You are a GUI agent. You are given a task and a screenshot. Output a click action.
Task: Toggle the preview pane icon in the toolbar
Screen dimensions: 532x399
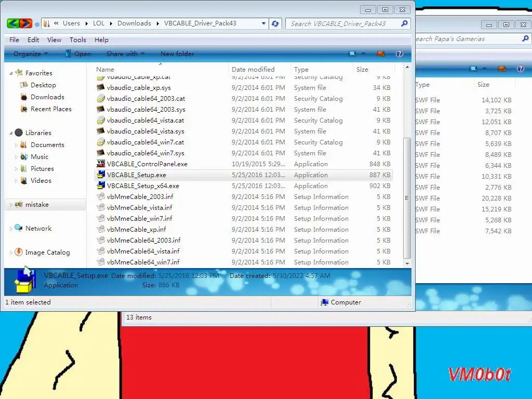tap(380, 54)
